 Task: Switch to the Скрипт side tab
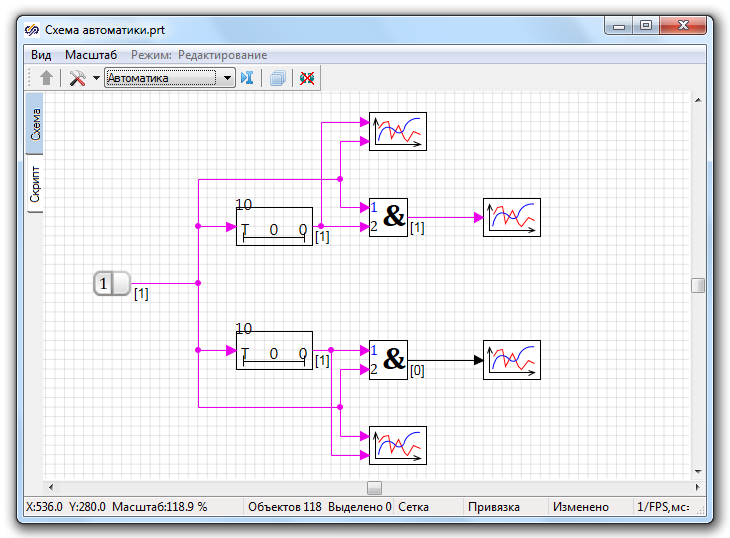click(35, 184)
